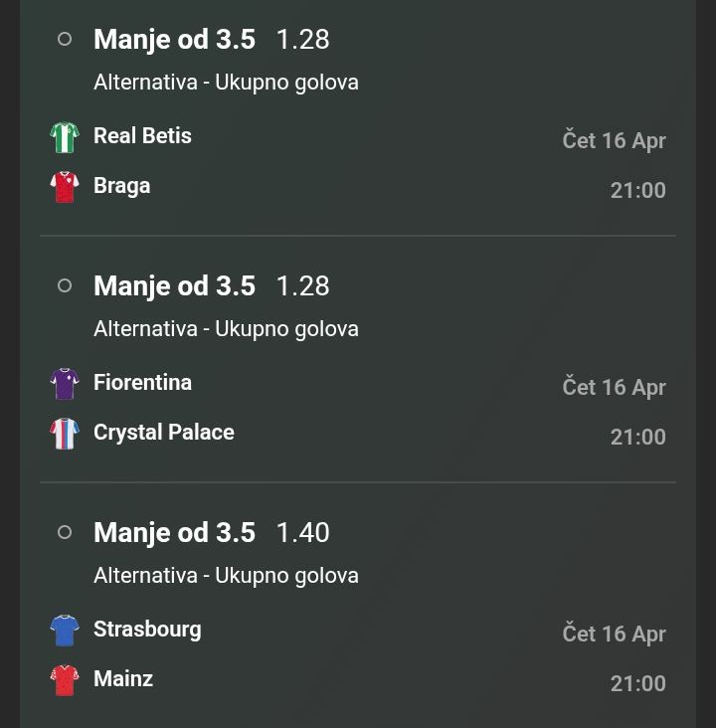The width and height of the screenshot is (716, 728).
Task: Click 1.28 odds on Fiorentina match
Action: [302, 286]
